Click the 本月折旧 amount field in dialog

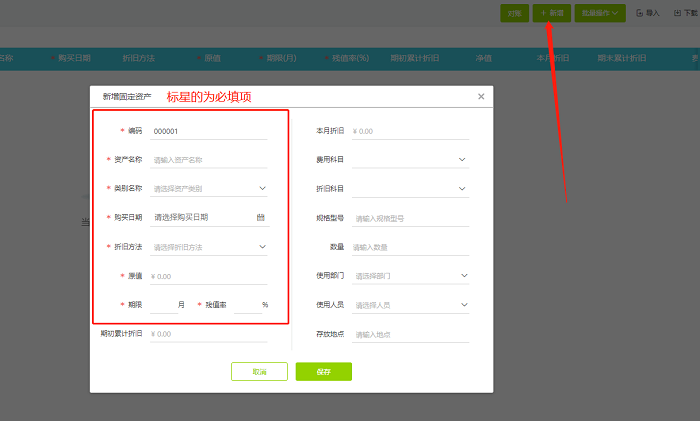410,131
